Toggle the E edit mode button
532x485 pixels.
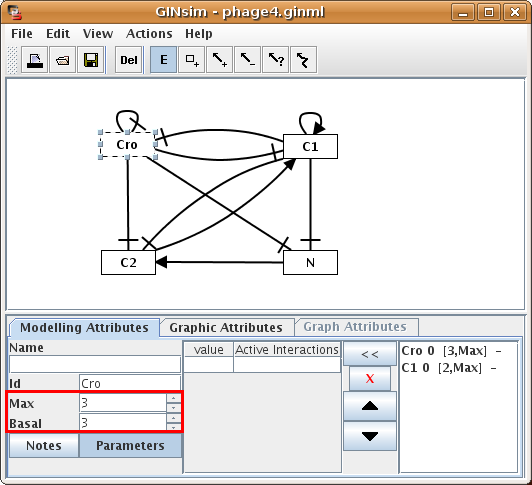[x=164, y=60]
